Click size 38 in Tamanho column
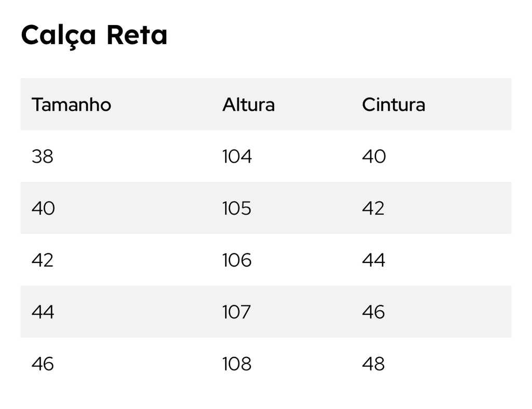This screenshot has height=409, width=532. pyautogui.click(x=43, y=156)
